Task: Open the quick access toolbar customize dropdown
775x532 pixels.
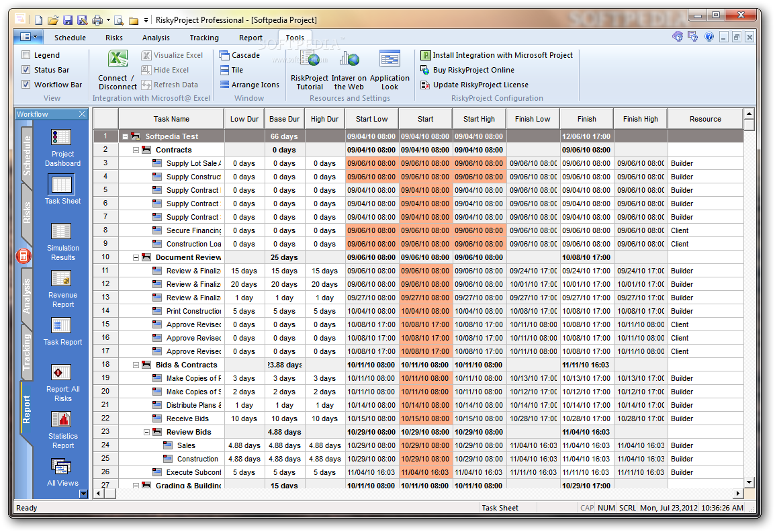Action: pyautogui.click(x=146, y=20)
